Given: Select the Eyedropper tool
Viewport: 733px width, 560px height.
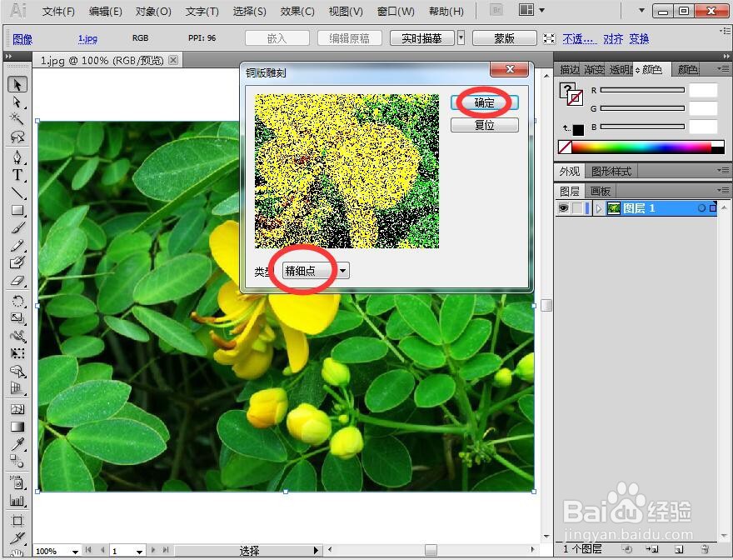Looking at the screenshot, I should 17,444.
